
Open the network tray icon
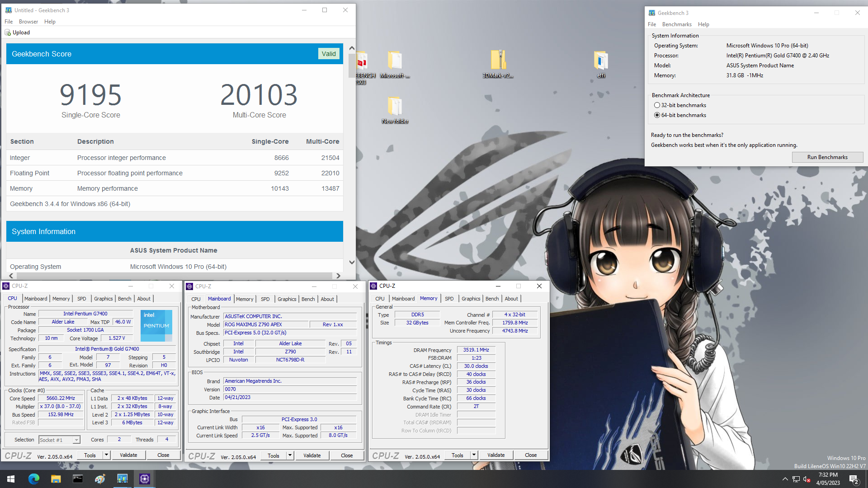click(796, 479)
